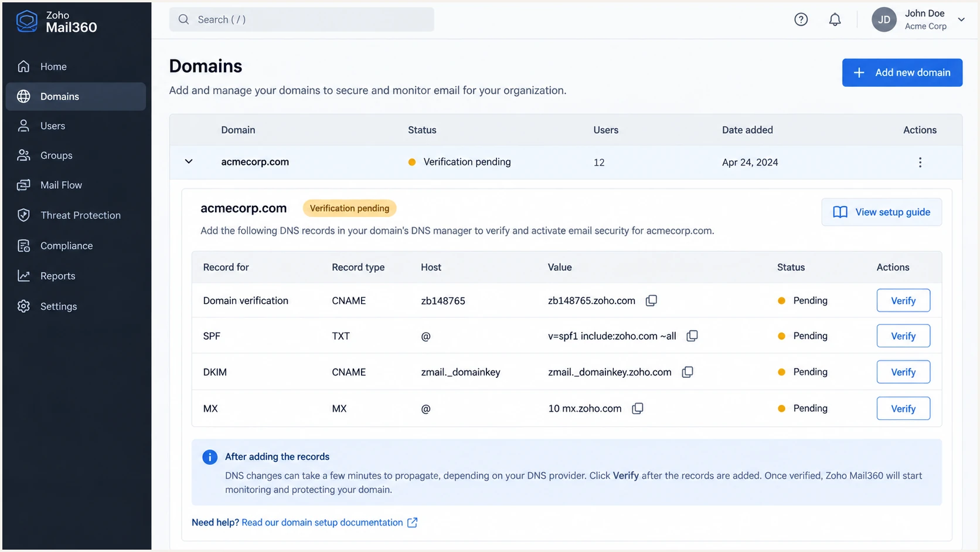Open three-dot actions menu for acmecorp.com

920,162
